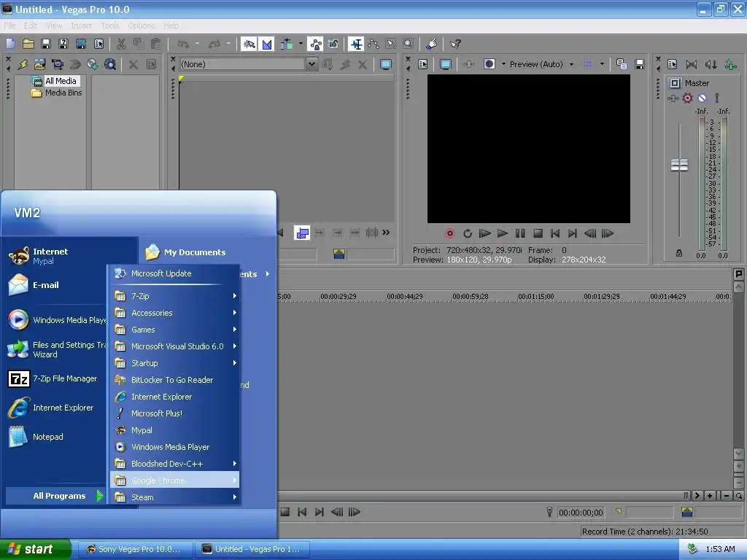Expand Accessories program folder

[x=174, y=313]
